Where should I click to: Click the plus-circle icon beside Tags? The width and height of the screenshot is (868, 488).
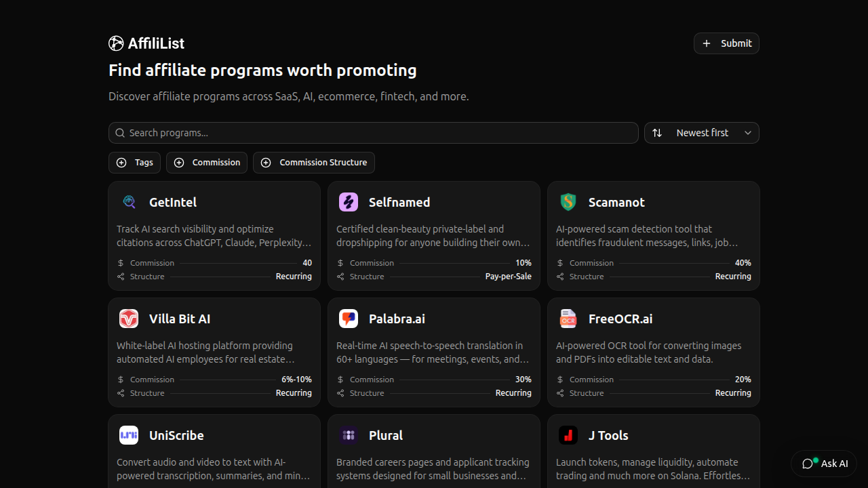(121, 163)
